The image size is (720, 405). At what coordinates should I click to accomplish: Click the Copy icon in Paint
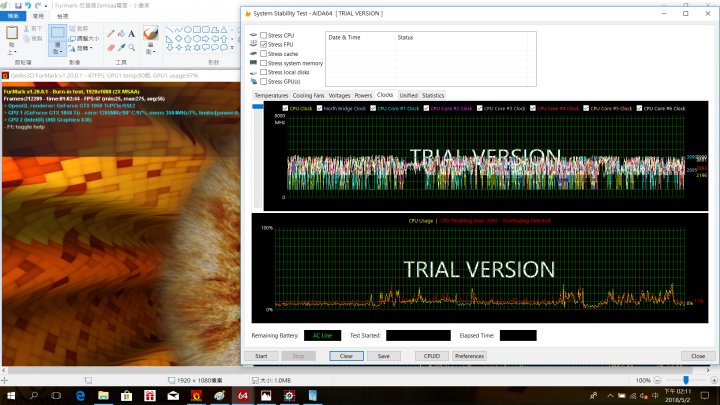[x=26, y=39]
